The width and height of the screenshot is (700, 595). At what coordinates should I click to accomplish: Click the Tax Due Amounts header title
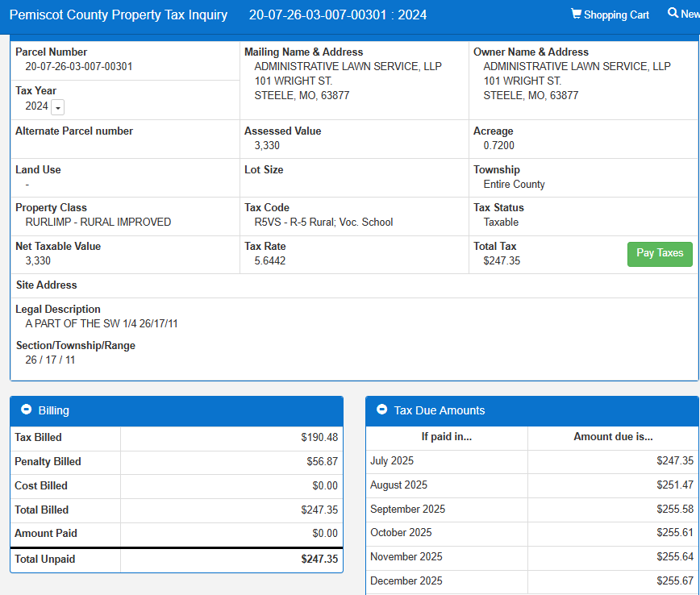tap(440, 410)
